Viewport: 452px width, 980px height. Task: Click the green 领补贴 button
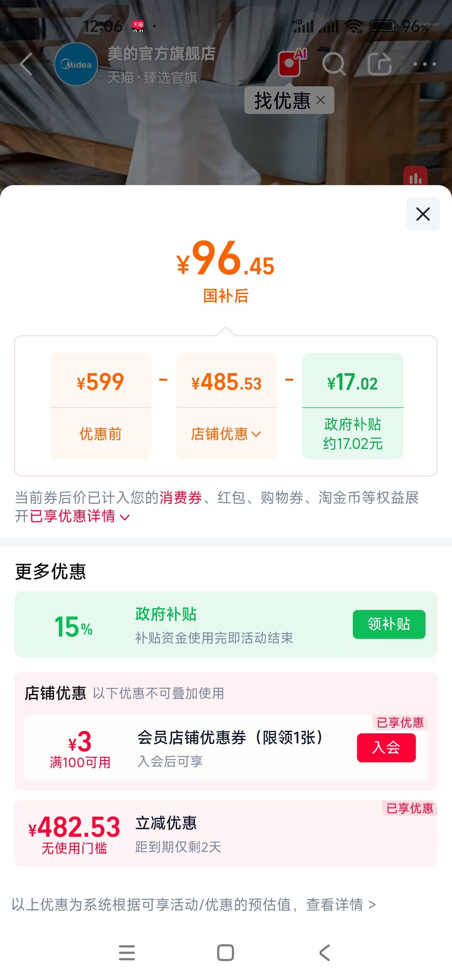pyautogui.click(x=389, y=624)
